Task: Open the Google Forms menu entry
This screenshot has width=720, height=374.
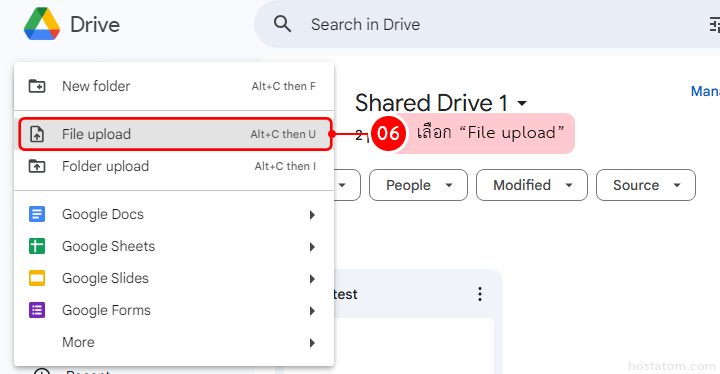Action: [x=174, y=310]
